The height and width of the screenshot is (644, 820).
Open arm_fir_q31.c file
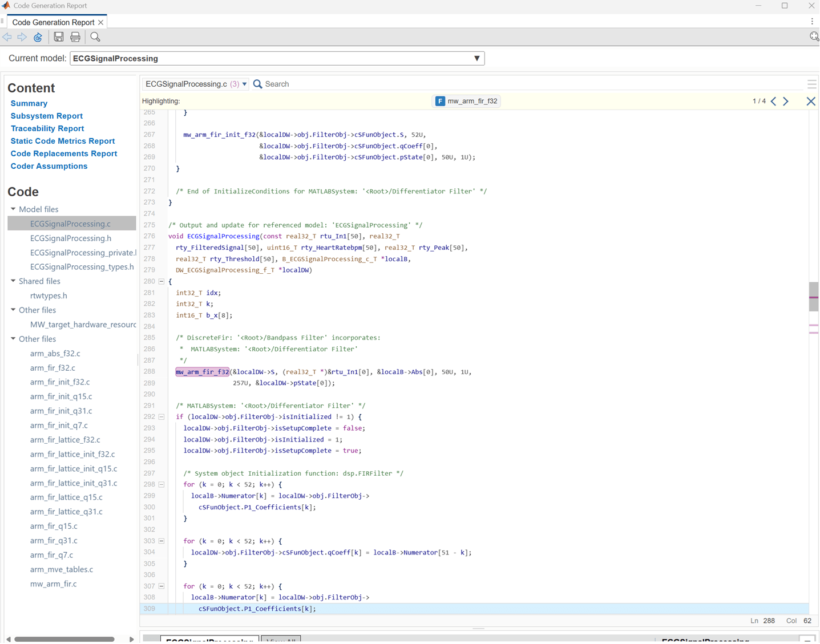point(54,540)
